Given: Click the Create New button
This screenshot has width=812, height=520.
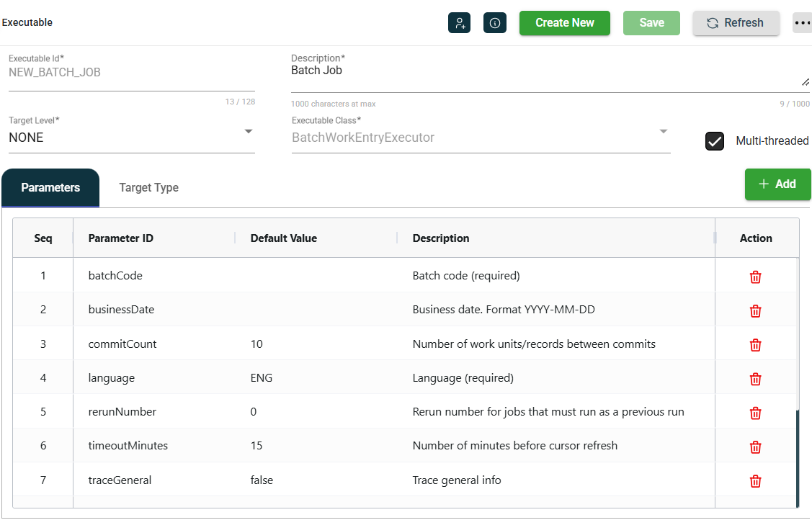Looking at the screenshot, I should [x=564, y=23].
